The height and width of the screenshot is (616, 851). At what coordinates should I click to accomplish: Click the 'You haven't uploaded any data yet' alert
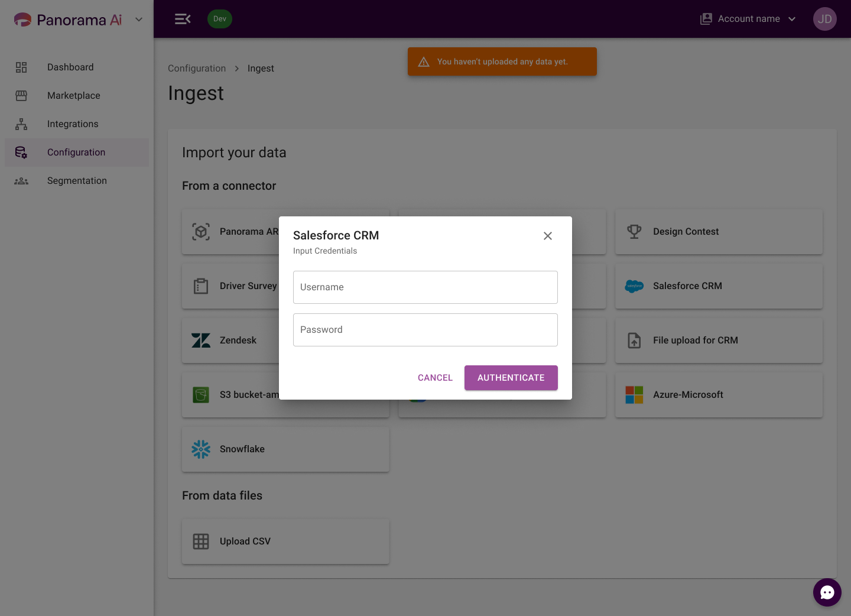tap(502, 61)
